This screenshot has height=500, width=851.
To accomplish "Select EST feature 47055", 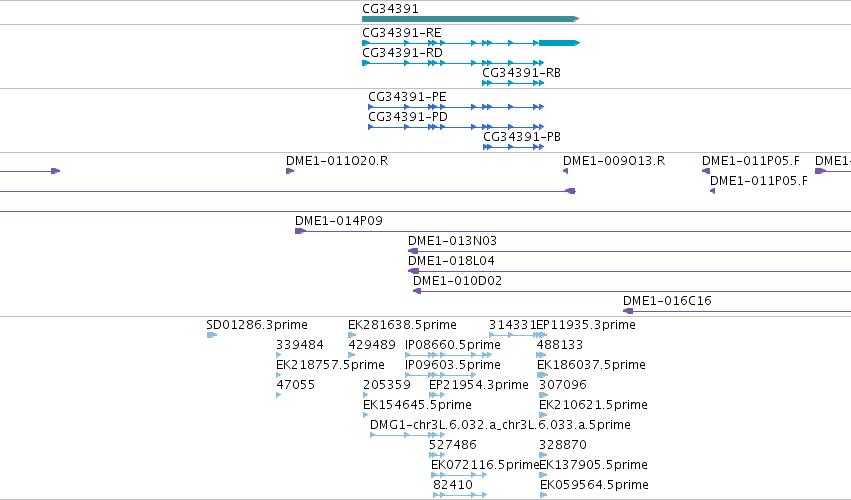I will pyautogui.click(x=295, y=385).
